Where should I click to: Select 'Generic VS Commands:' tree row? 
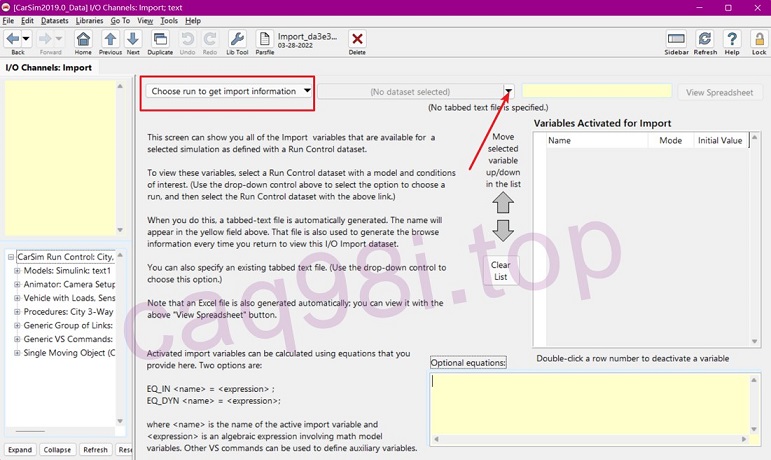(68, 339)
